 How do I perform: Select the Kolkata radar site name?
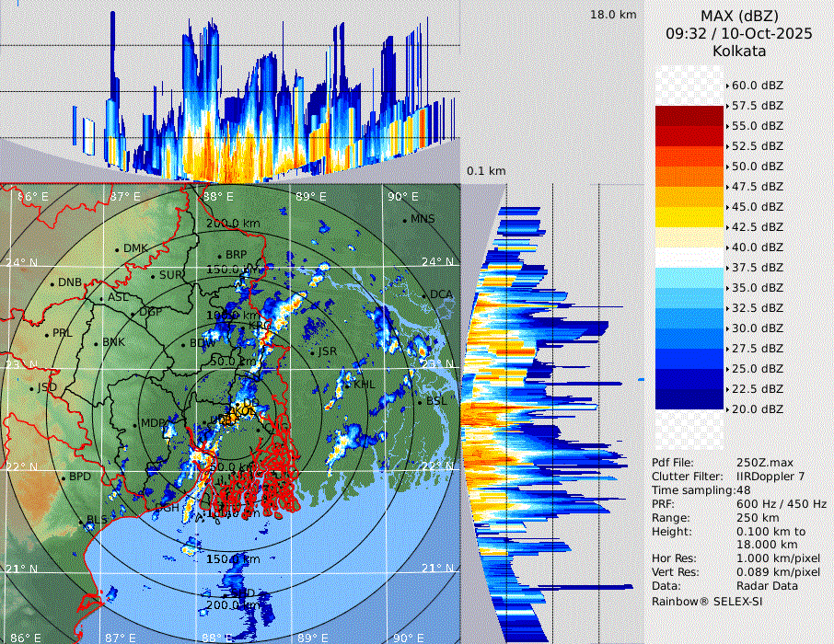point(739,52)
